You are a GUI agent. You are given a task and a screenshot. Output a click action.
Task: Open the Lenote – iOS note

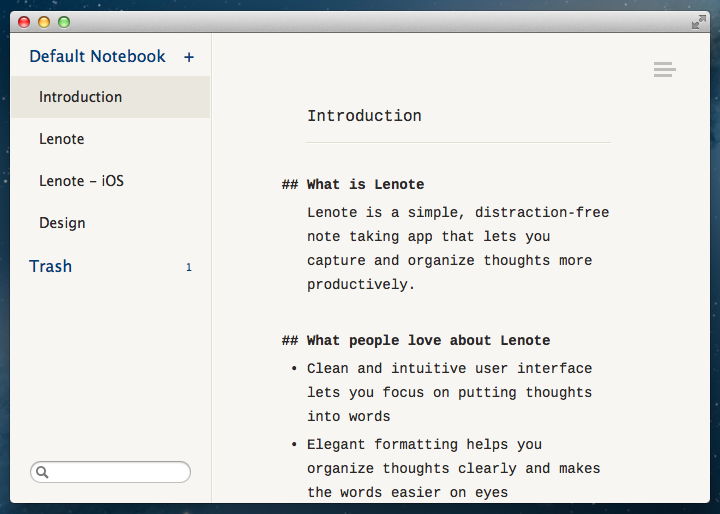tap(110, 181)
